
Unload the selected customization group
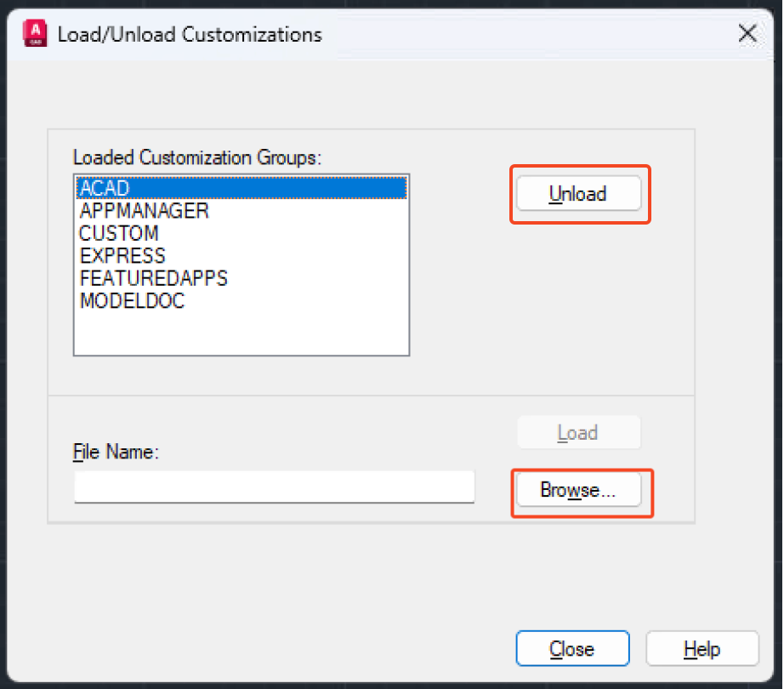tap(578, 194)
